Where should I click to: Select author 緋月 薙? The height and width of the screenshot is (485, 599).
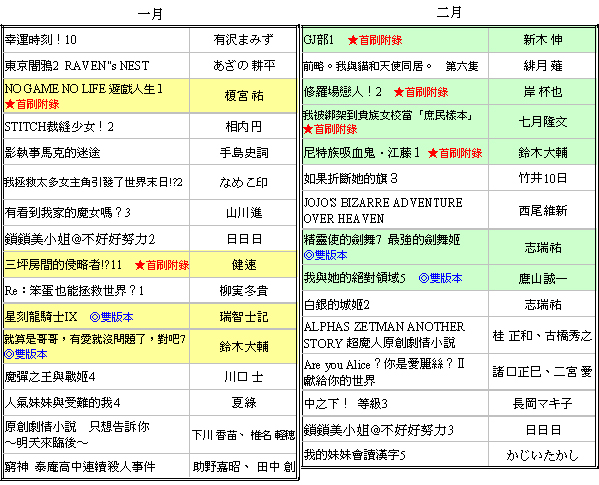[542, 66]
